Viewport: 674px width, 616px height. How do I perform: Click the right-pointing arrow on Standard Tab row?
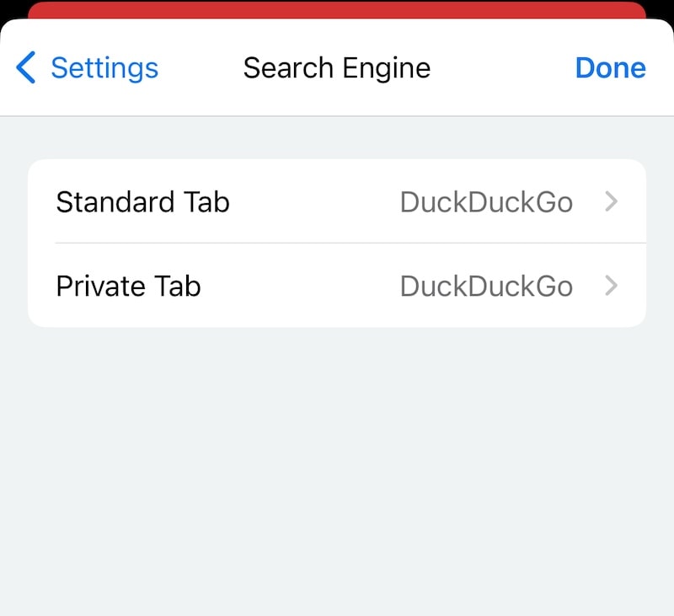(x=611, y=202)
